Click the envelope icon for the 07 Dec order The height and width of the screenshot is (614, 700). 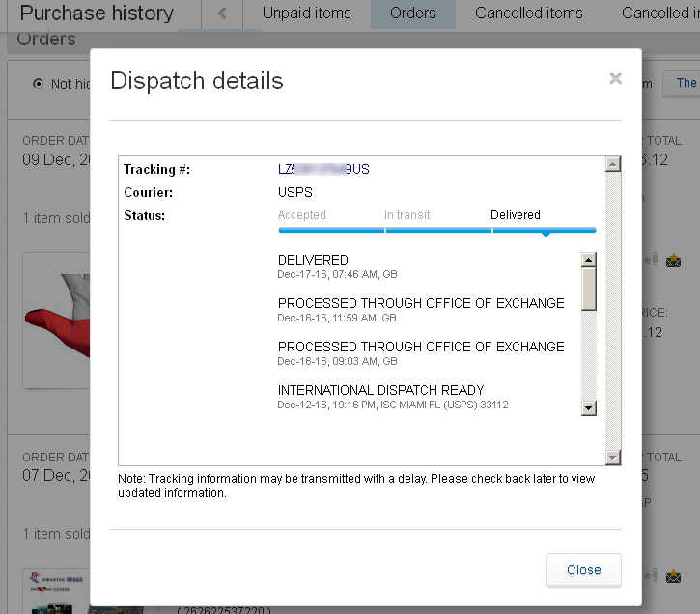673,576
